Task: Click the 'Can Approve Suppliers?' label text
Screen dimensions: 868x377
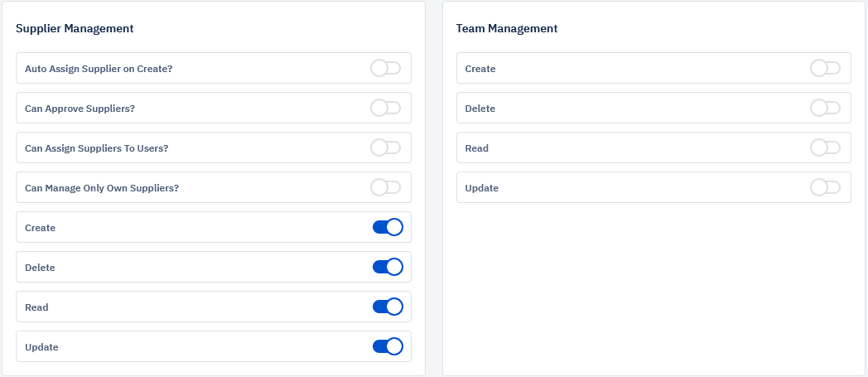Action: point(80,109)
